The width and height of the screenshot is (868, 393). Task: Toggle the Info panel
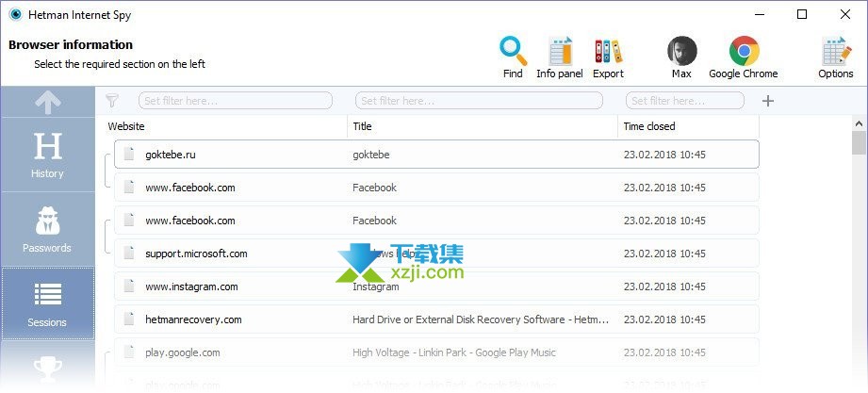[560, 57]
